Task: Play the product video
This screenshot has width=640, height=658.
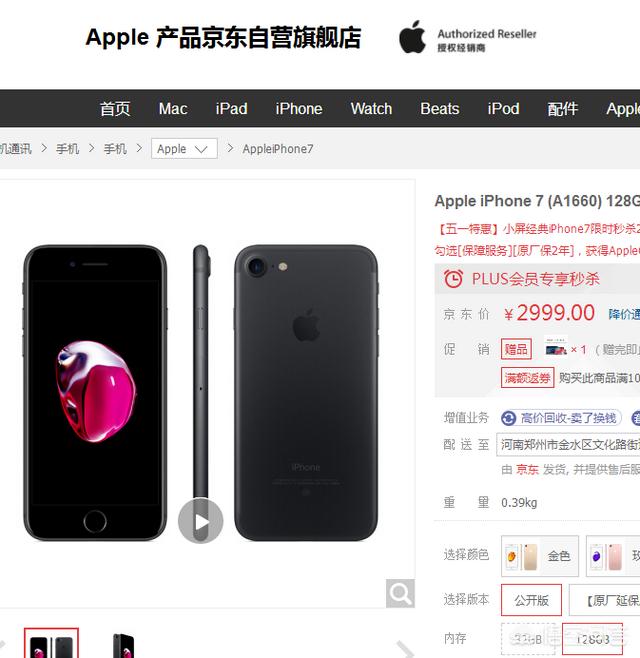Action: point(201,521)
